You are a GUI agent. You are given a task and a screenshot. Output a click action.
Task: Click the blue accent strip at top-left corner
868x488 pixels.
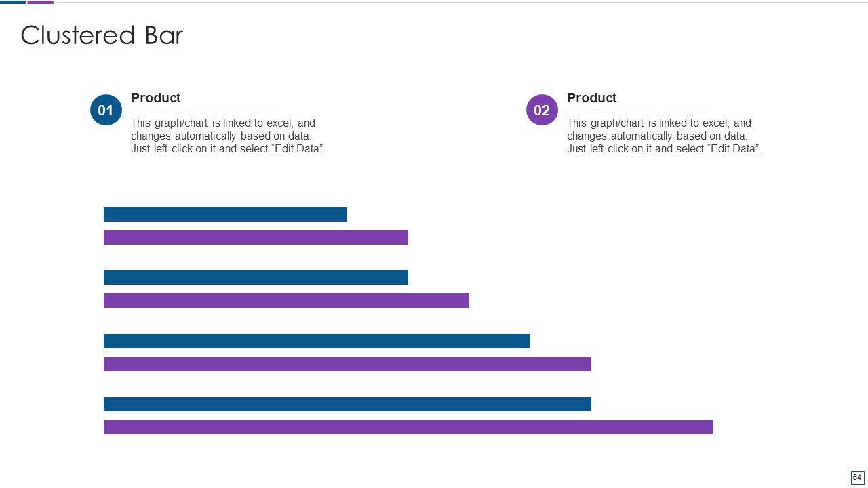13,2
